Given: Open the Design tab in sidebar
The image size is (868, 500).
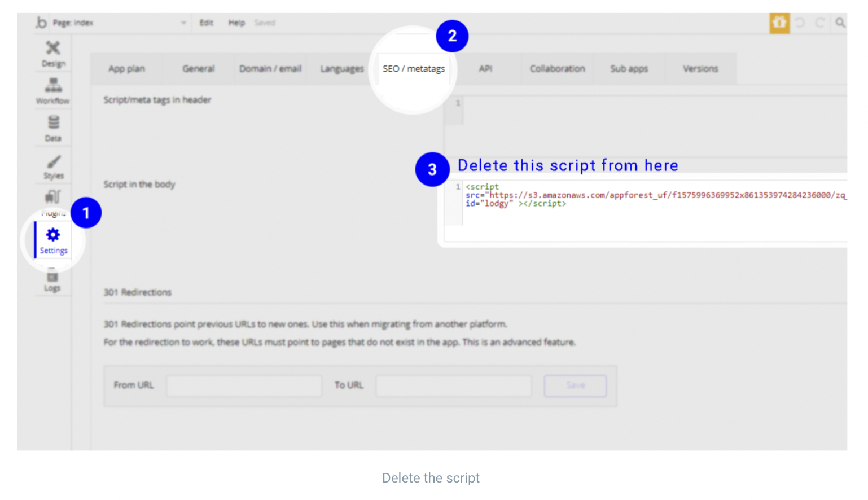Looking at the screenshot, I should [53, 54].
